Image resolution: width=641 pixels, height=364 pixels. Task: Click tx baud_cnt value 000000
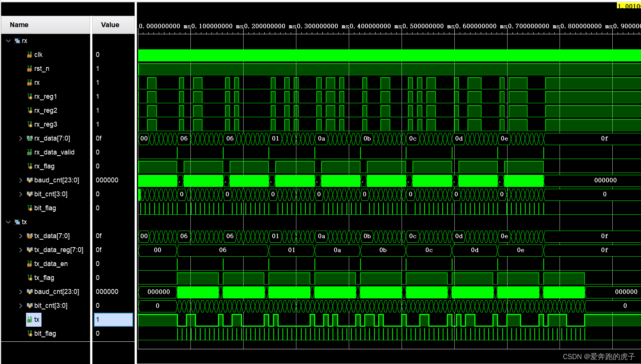(x=107, y=292)
